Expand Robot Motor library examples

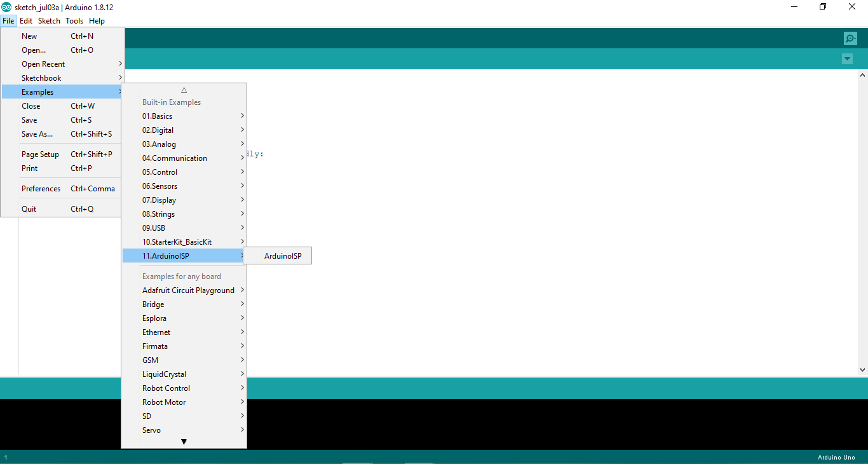(x=184, y=402)
